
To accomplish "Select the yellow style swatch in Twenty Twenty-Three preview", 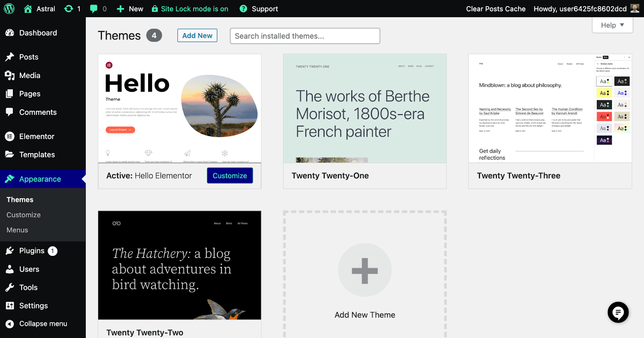I will pyautogui.click(x=604, y=93).
